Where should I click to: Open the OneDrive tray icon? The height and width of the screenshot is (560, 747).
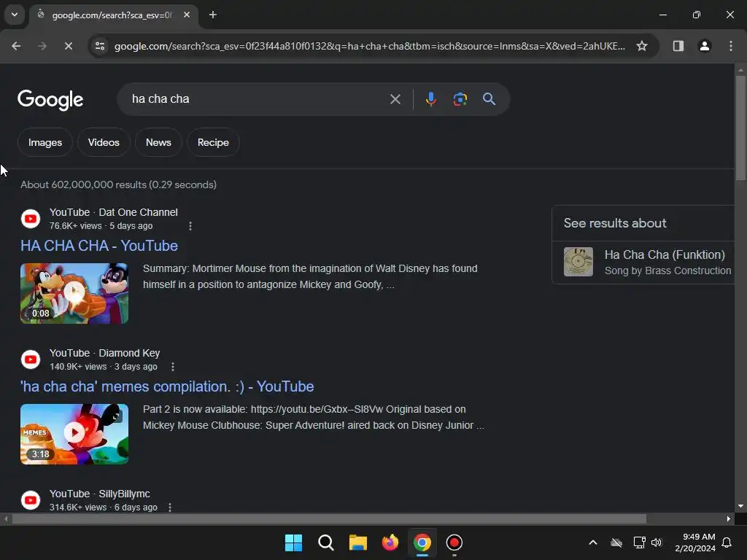(x=616, y=542)
